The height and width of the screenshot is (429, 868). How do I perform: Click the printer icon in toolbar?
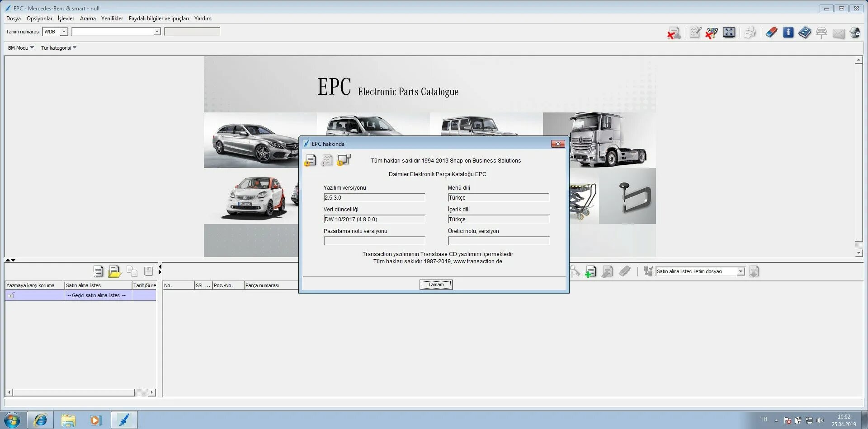point(750,33)
